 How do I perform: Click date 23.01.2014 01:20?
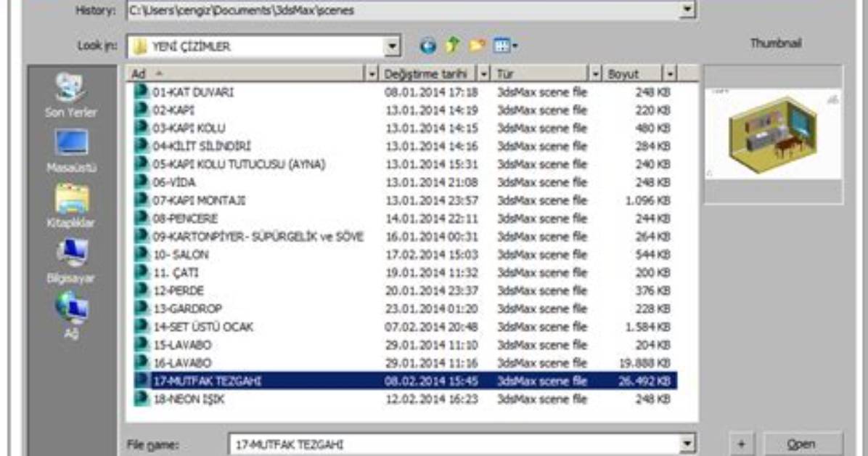[x=431, y=309]
